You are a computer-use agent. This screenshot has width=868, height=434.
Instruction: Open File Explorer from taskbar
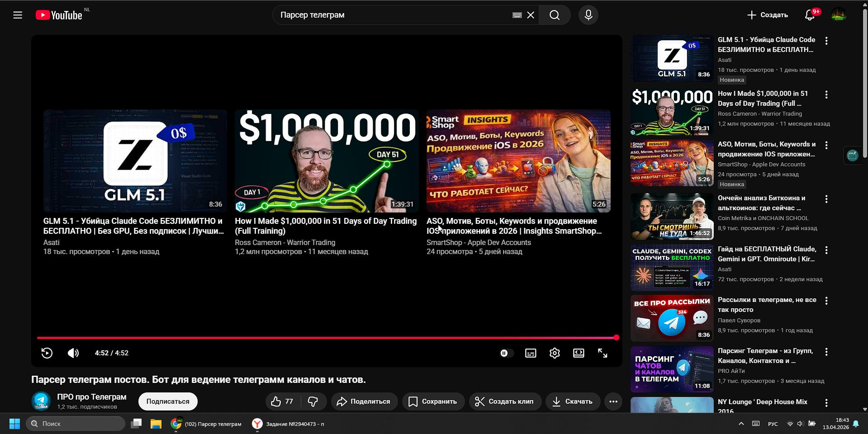156,424
